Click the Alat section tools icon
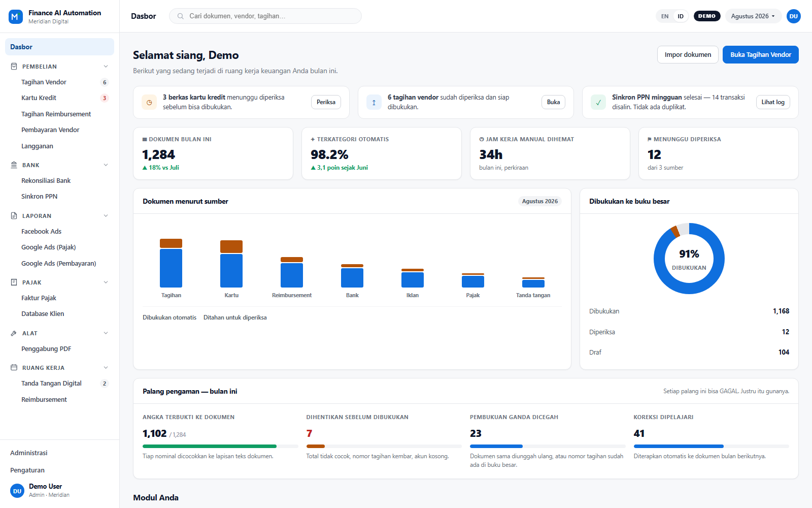Screen dimensions: 812x508 click(x=14, y=333)
